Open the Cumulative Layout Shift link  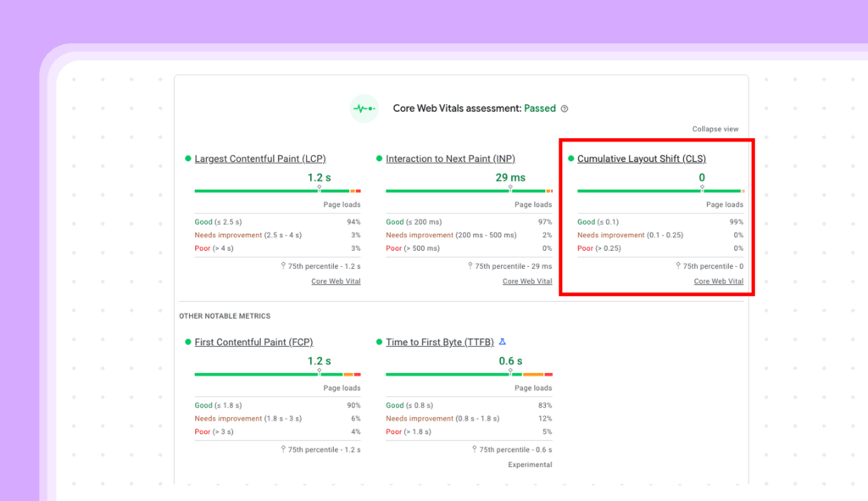pyautogui.click(x=641, y=159)
